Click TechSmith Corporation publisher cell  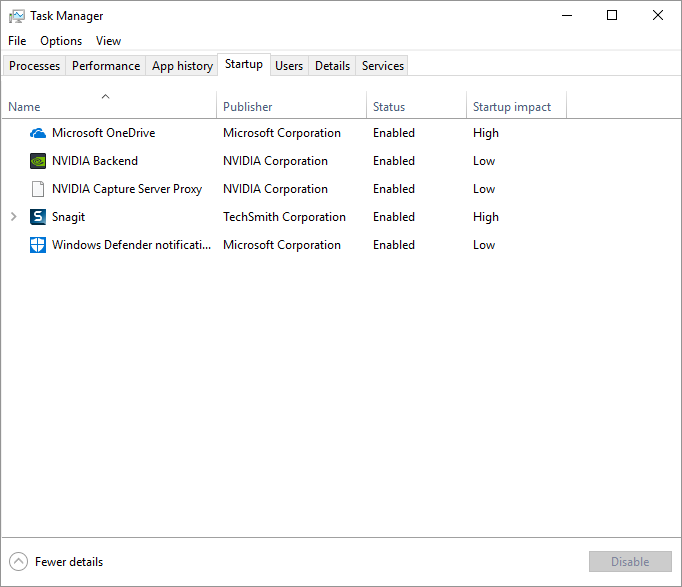284,217
